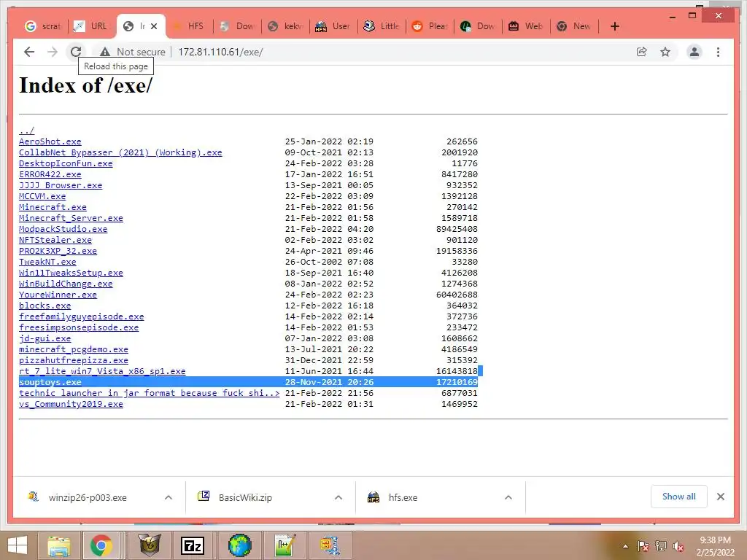Open File Explorer from taskbar
Image resolution: width=747 pixels, height=560 pixels.
coord(58,545)
